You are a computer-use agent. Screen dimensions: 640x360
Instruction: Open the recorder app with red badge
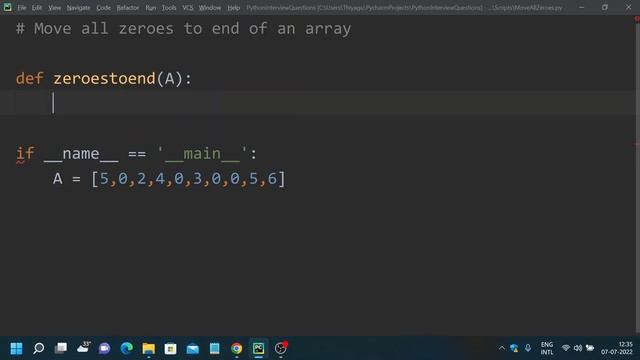[281, 348]
